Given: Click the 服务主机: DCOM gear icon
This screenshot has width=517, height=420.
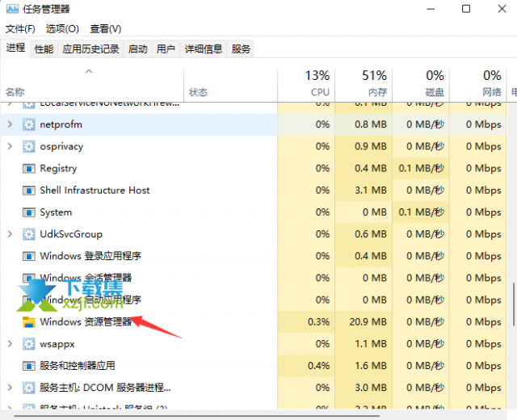Looking at the screenshot, I should (x=29, y=388).
